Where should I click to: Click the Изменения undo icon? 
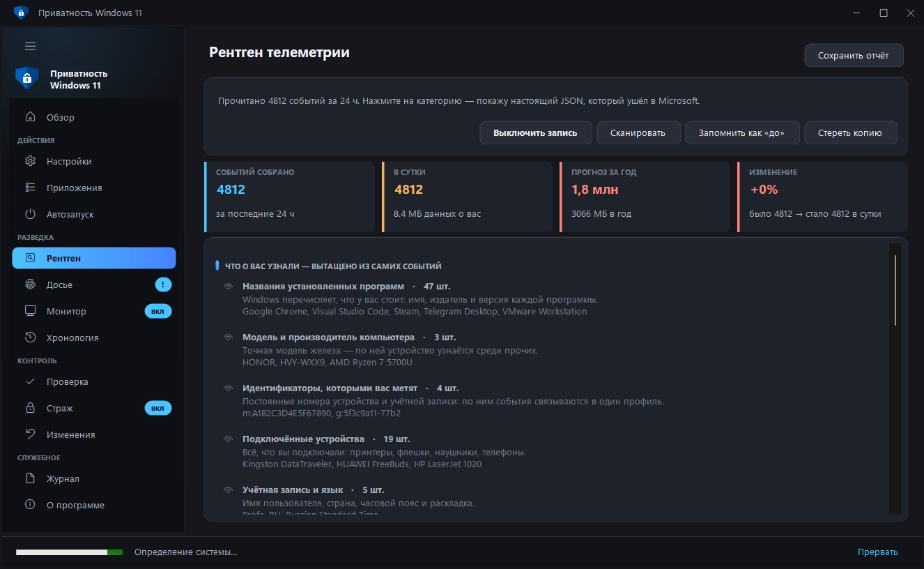pos(30,434)
